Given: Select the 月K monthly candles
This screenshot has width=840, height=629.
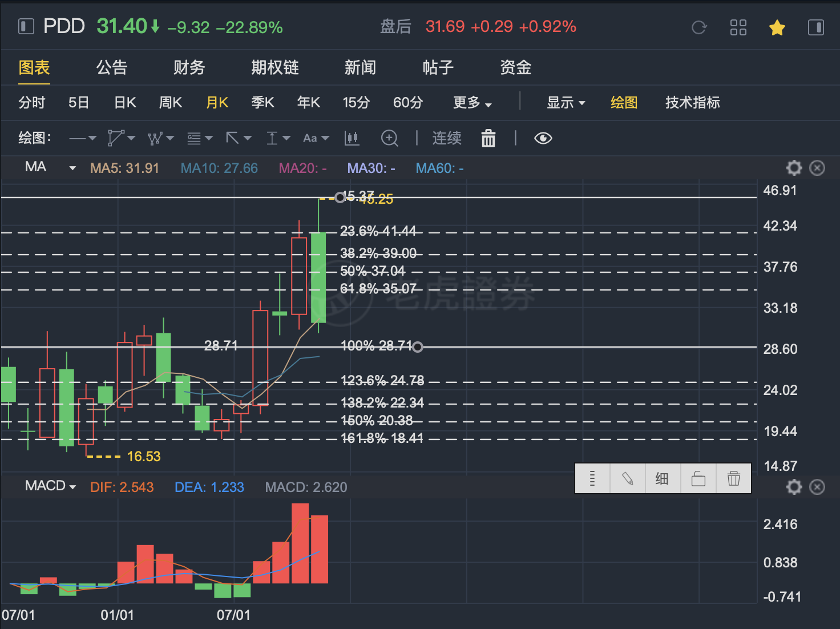Looking at the screenshot, I should pyautogui.click(x=217, y=103).
